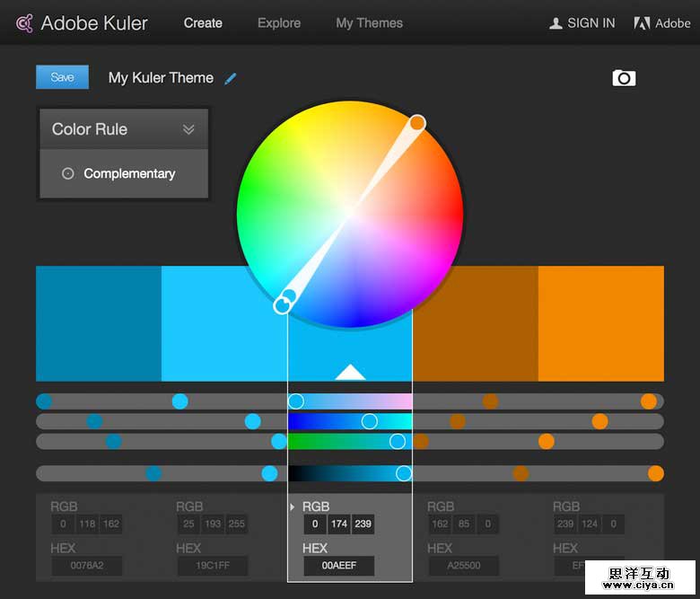This screenshot has width=700, height=599.
Task: Pick the bright orange last swatch
Action: click(601, 323)
